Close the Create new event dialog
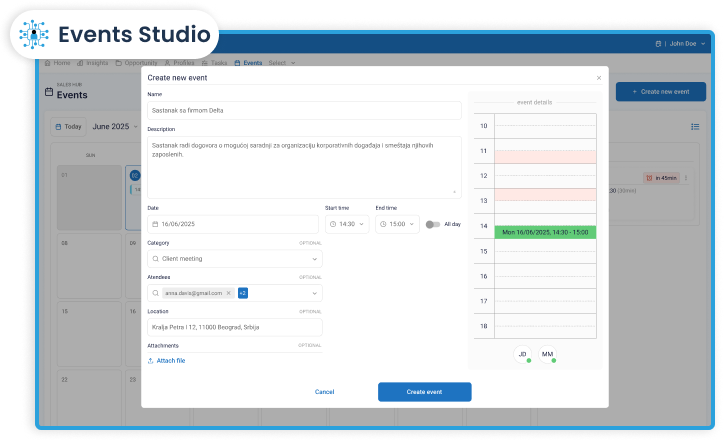Viewport: 725px width, 440px height. 599,77
